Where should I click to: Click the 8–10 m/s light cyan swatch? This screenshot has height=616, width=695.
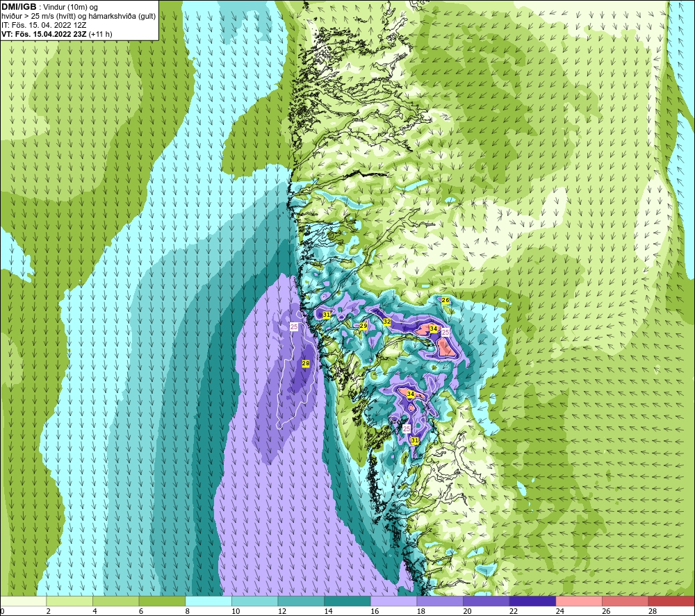pyautogui.click(x=208, y=601)
